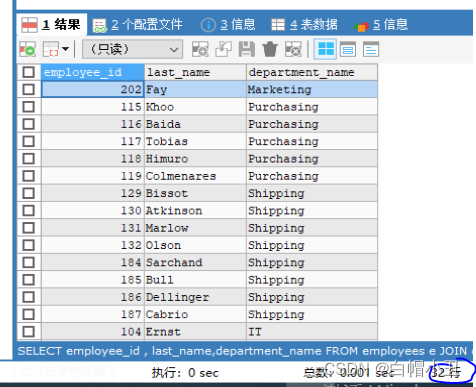This screenshot has width=476, height=387.
Task: Click the duplicate row icon
Action: click(223, 49)
